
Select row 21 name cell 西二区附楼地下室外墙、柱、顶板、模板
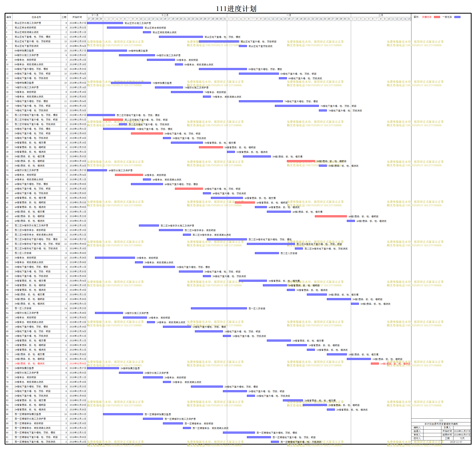point(36,115)
